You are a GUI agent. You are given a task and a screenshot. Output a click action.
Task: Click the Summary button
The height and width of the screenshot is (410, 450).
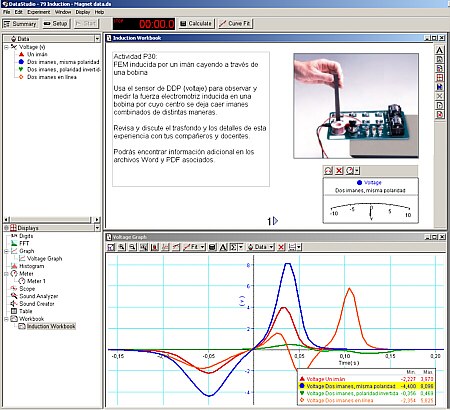[x=20, y=24]
